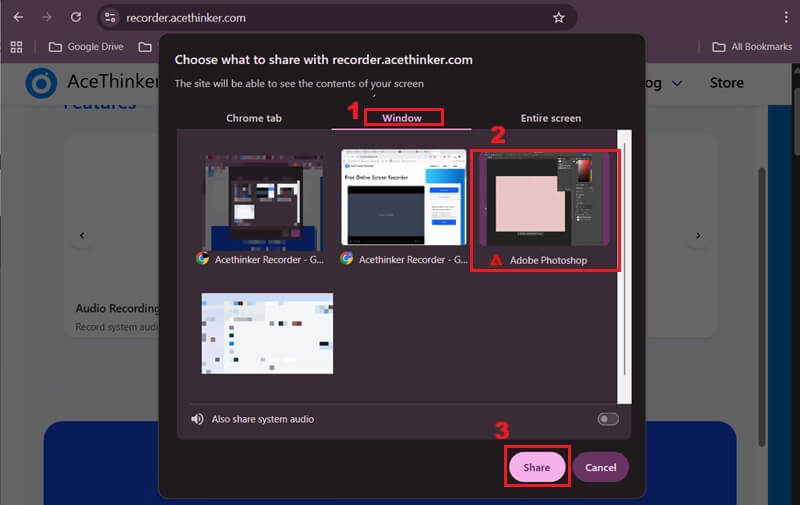Open Google Drive bookmark folder

click(87, 47)
